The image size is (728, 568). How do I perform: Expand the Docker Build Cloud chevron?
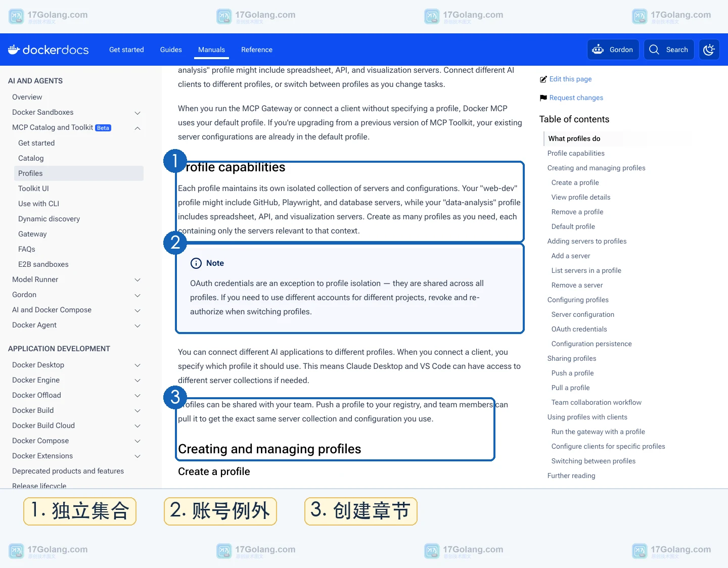138,426
